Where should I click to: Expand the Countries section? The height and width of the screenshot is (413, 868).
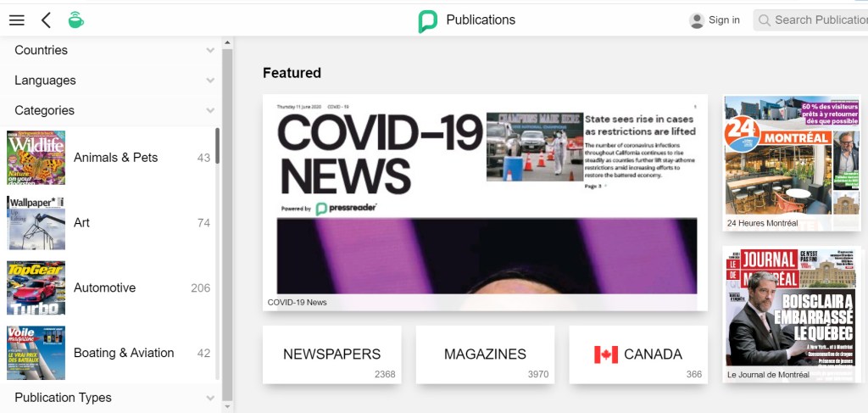pos(111,50)
